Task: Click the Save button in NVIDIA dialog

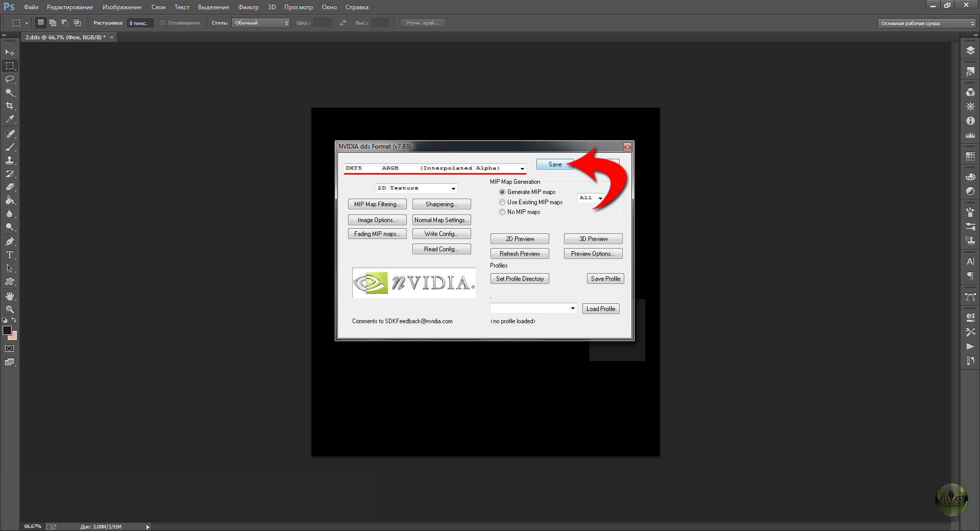Action: pos(555,164)
